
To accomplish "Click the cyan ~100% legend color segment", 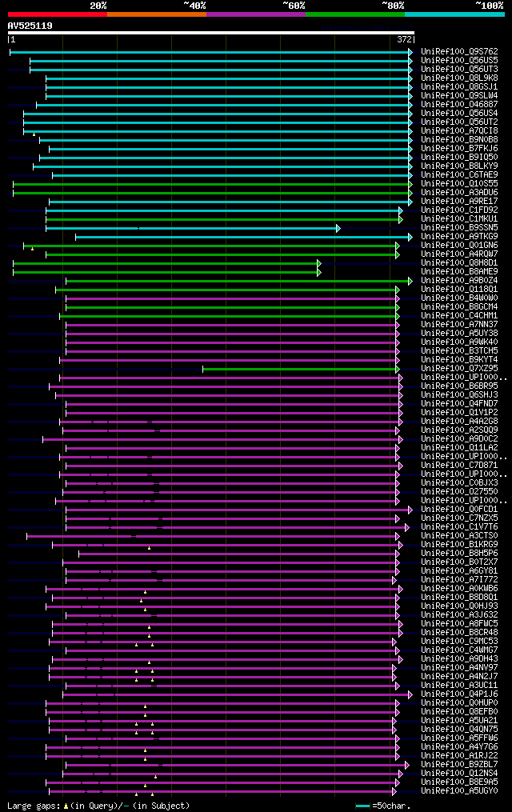I will click(454, 14).
